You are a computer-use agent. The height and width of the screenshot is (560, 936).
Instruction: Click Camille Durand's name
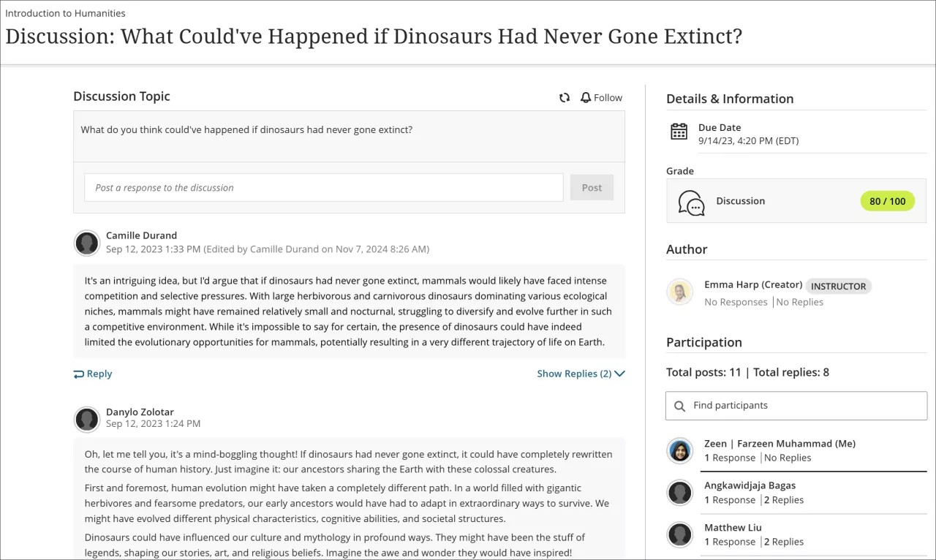click(x=141, y=235)
